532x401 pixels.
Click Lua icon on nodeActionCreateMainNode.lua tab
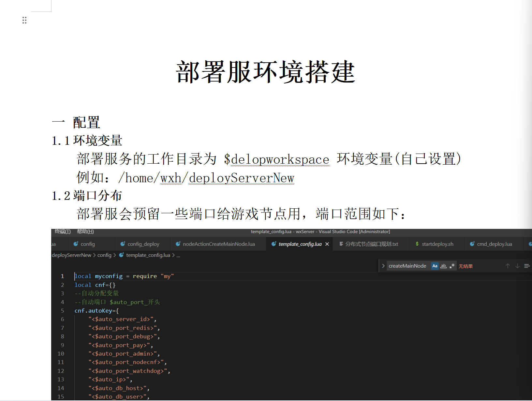pos(178,244)
